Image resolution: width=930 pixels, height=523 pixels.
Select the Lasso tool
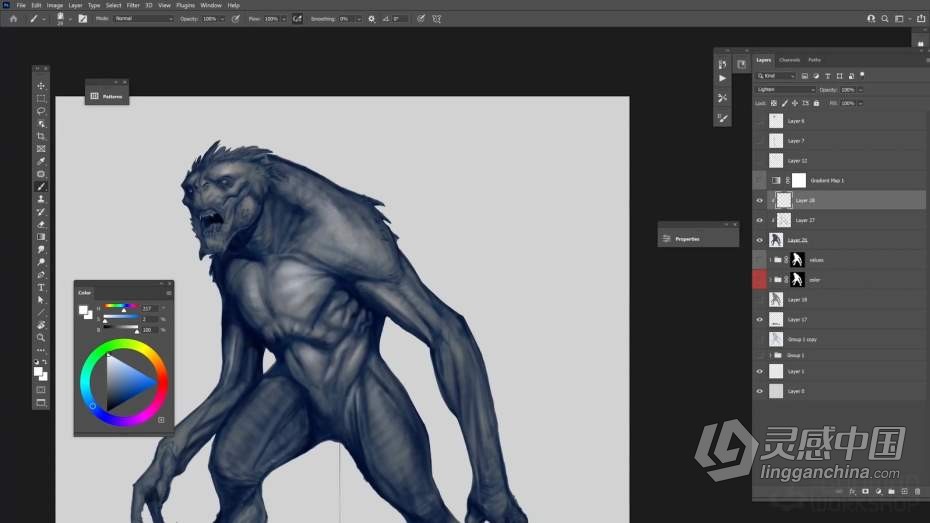[x=41, y=111]
